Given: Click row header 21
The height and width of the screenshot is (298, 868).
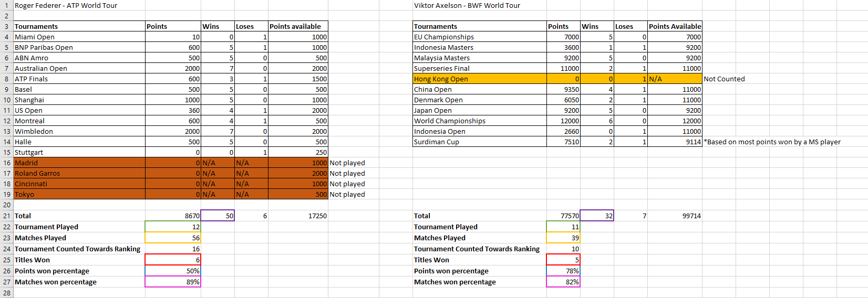Looking at the screenshot, I should (6, 216).
